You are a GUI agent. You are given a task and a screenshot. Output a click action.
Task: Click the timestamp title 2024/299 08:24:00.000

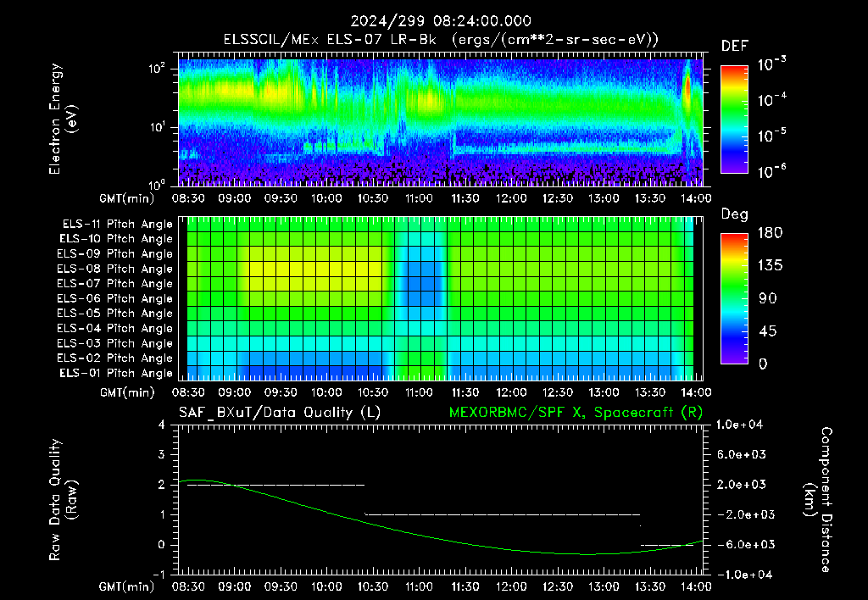click(x=441, y=21)
